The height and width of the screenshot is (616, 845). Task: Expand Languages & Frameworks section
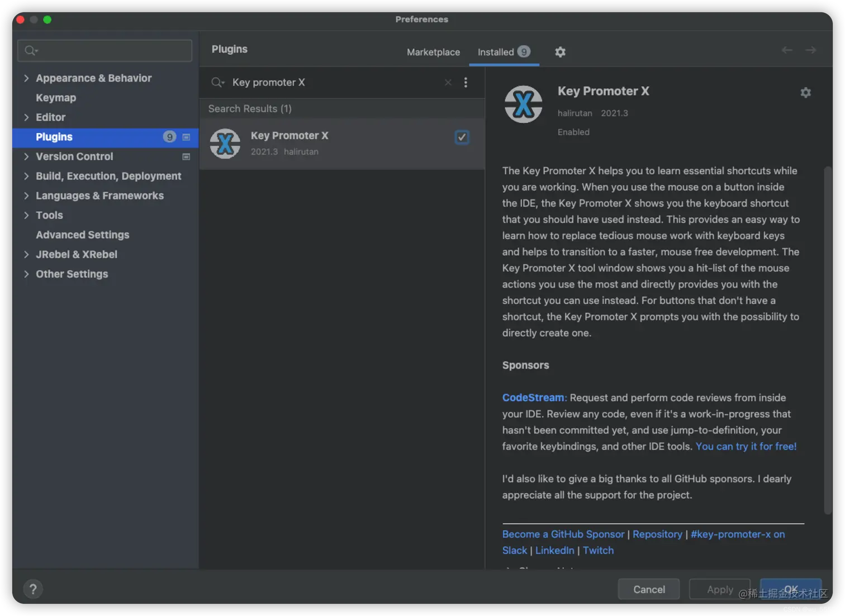click(x=26, y=195)
